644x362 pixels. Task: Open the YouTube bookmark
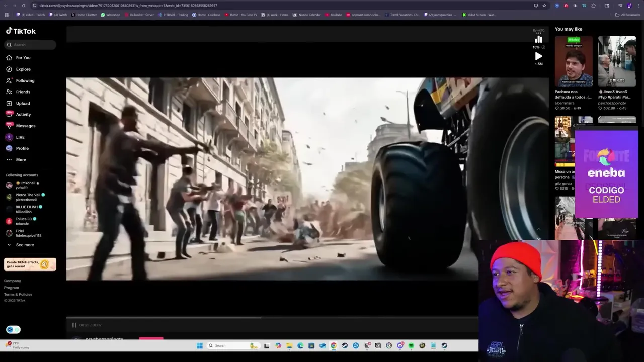point(334,15)
